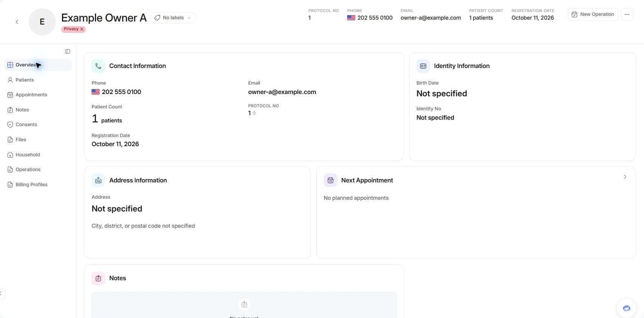
Task: Click the Identity Information card icon
Action: pyautogui.click(x=423, y=66)
